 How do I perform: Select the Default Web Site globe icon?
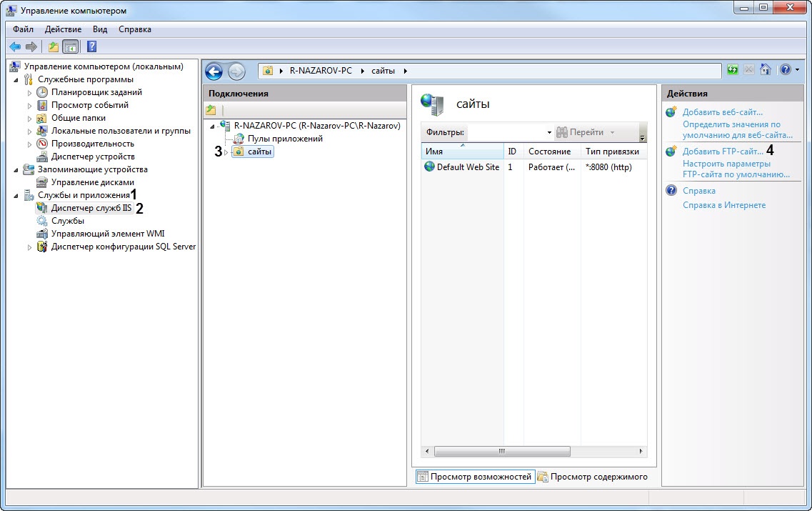coord(429,167)
